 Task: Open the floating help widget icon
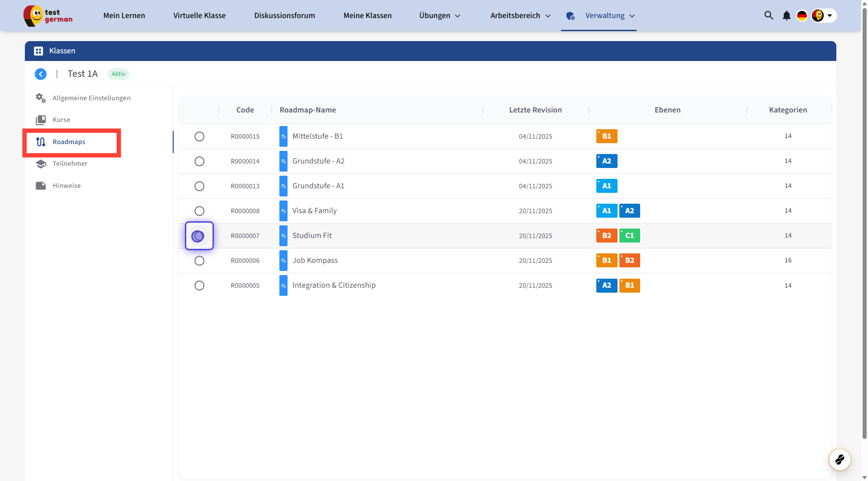pos(840,460)
